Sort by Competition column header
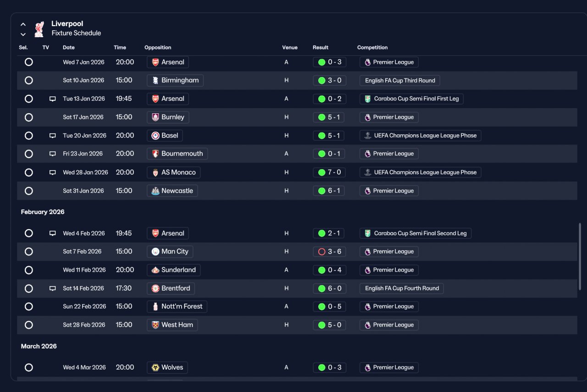587x392 pixels. 372,47
